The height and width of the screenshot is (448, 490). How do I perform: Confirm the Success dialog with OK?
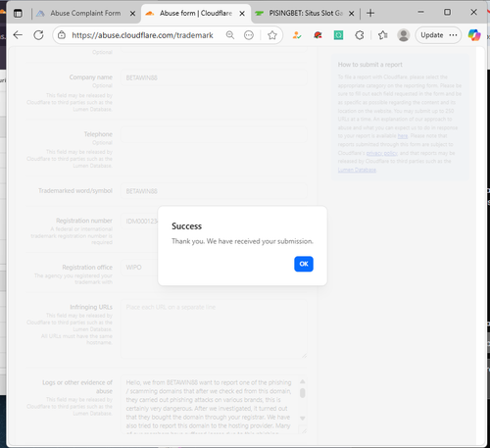click(304, 264)
